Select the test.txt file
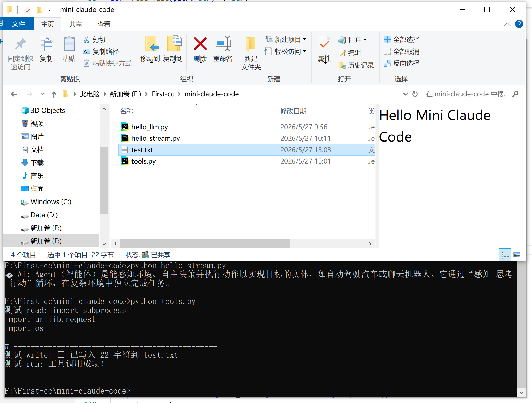This screenshot has height=403, width=532. point(246,150)
